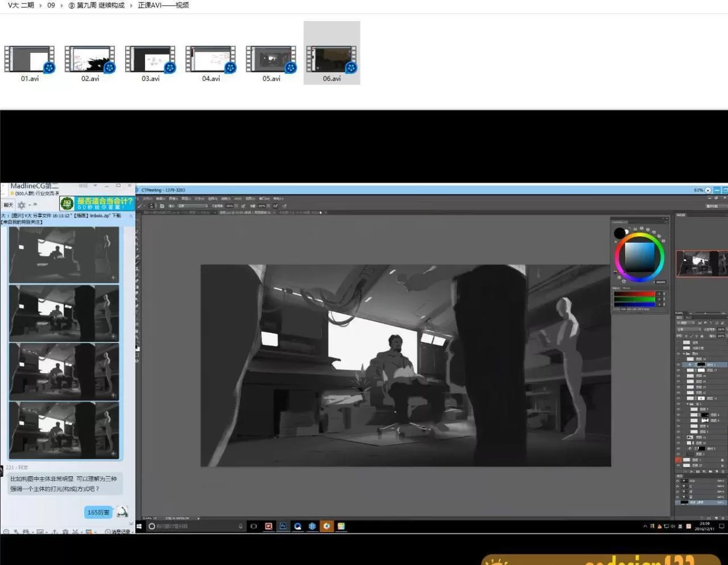Screen dimensions: 728x565
Task: Launch Chrome from the taskbar
Action: pos(297,526)
